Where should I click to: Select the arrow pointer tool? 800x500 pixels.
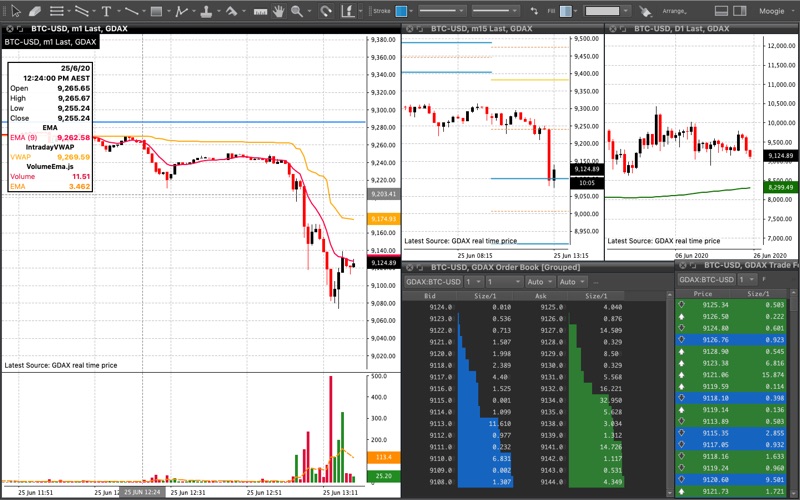click(16, 11)
